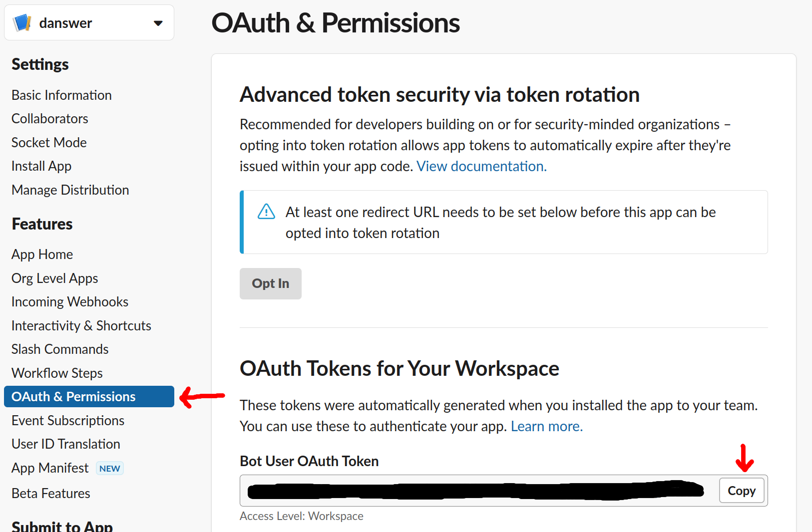Click the NEW badge next to App Manifest
Image resolution: width=812 pixels, height=532 pixels.
point(109,468)
